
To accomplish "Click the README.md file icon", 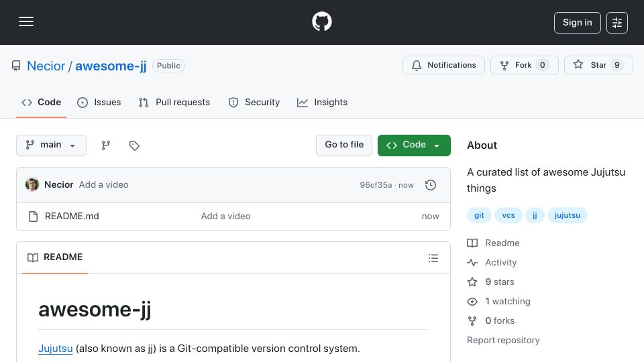I will (x=34, y=217).
